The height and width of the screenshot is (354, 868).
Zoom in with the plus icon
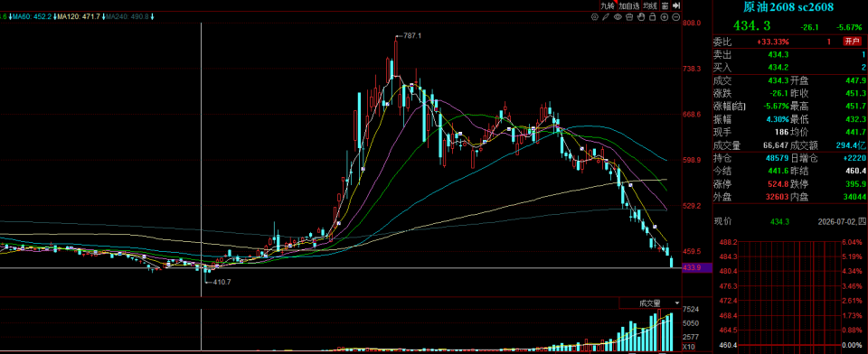click(665, 16)
